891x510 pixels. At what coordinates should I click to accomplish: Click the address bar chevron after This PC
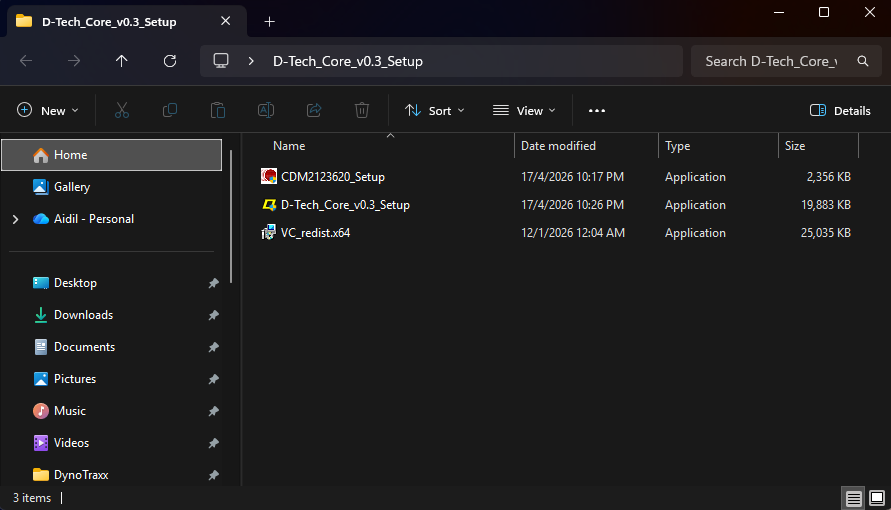(251, 61)
